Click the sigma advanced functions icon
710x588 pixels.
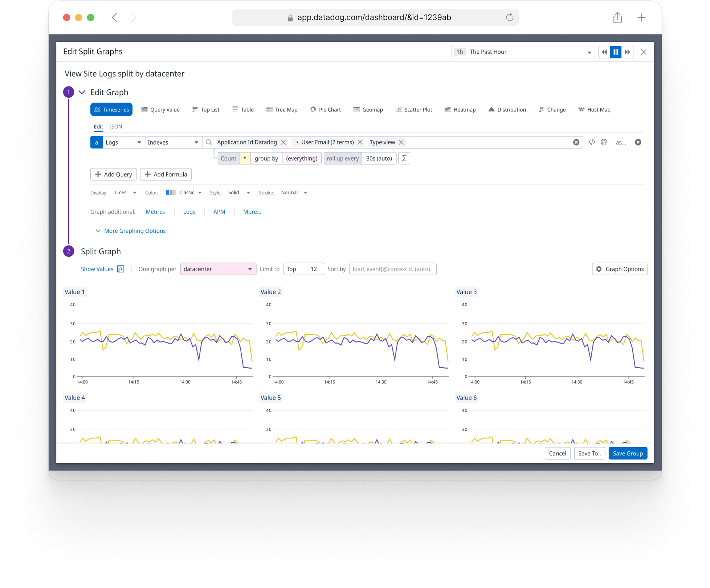point(404,158)
